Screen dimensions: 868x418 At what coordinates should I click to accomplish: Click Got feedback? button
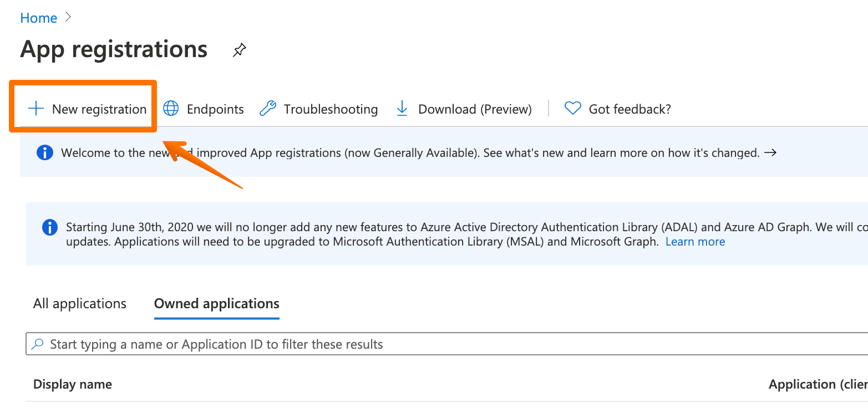click(617, 109)
